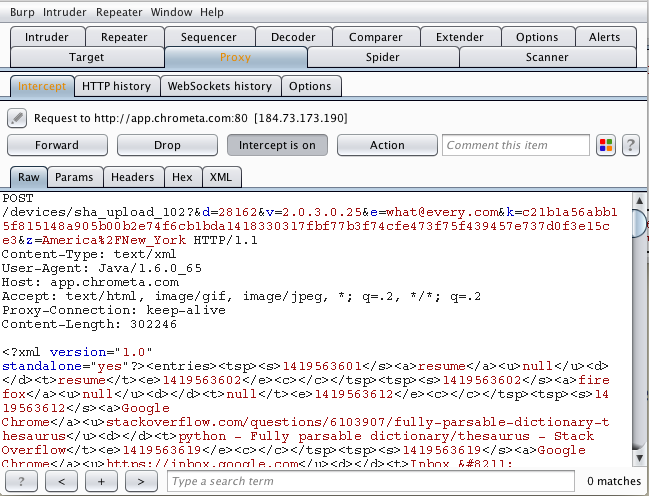Viewport: 649px width, 496px height.
Task: Click the POST method text
Action: (18, 198)
